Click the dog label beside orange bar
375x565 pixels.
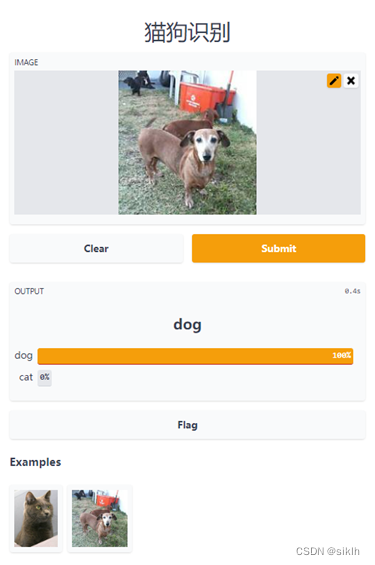[x=23, y=356]
